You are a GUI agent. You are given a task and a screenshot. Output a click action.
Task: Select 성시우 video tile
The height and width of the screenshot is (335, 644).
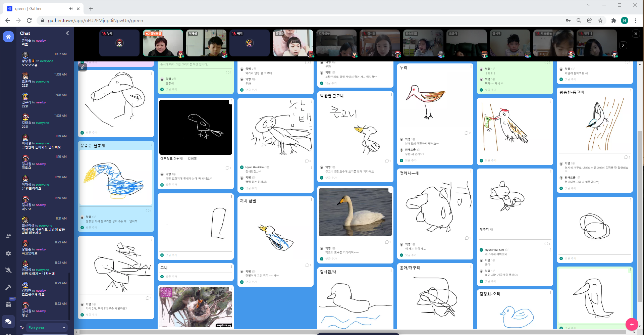(510, 43)
